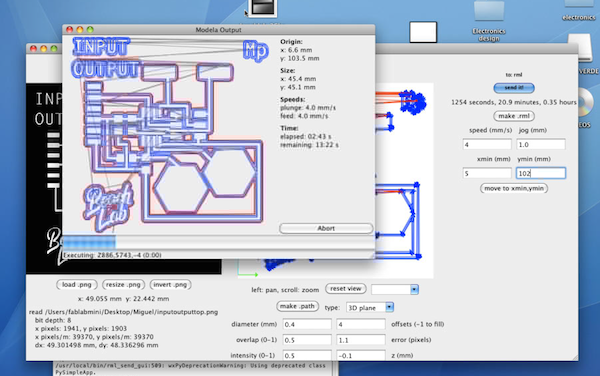Viewport: 600px width, 376px height.
Task: Click the 'dx: 49.301498 mm' text line
Action: [x=96, y=345]
